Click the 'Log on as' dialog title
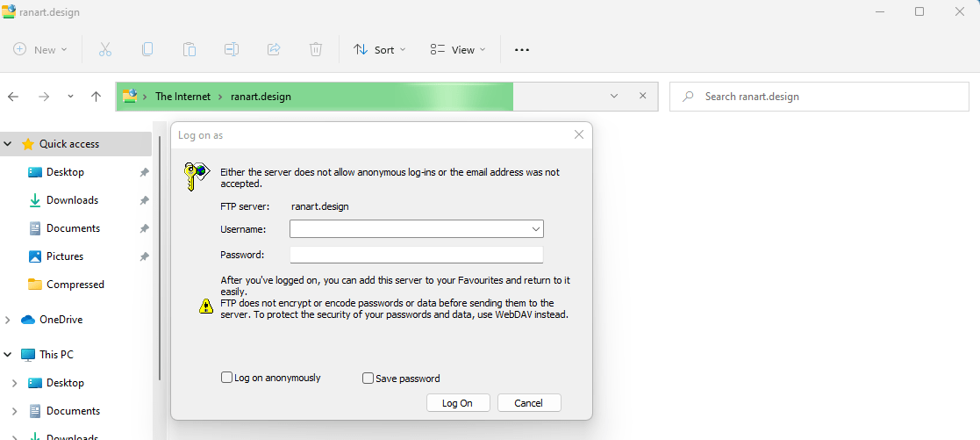 click(x=201, y=135)
